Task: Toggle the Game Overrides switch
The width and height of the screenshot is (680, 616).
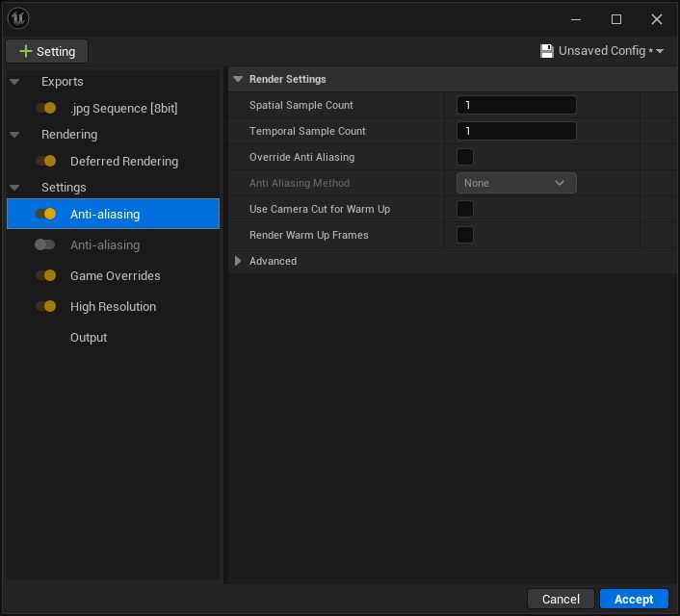Action: point(46,275)
